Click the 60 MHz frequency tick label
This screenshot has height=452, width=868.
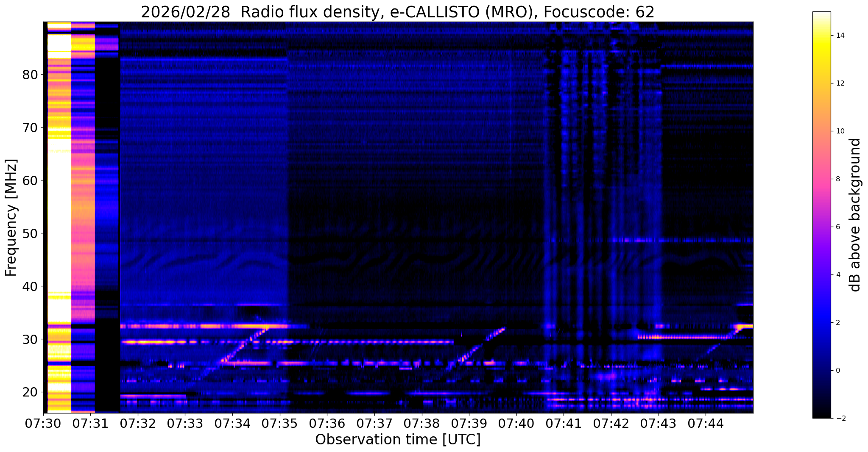tap(30, 181)
